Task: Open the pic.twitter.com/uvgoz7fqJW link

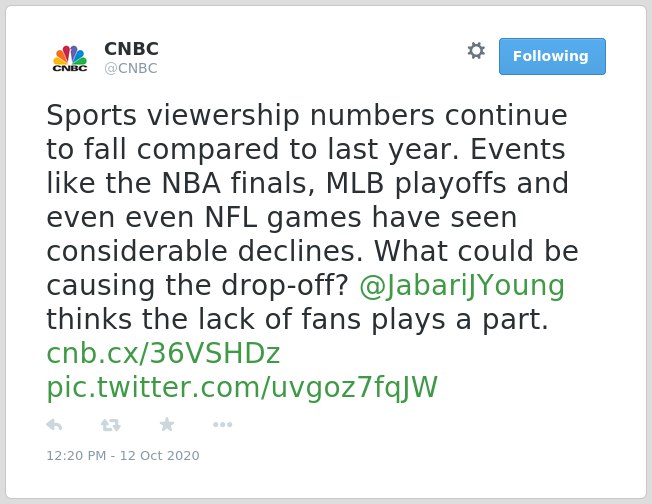Action: [x=242, y=388]
